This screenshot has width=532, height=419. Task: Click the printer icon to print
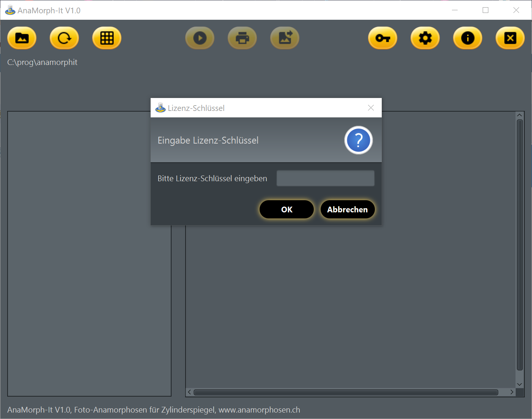pyautogui.click(x=242, y=38)
